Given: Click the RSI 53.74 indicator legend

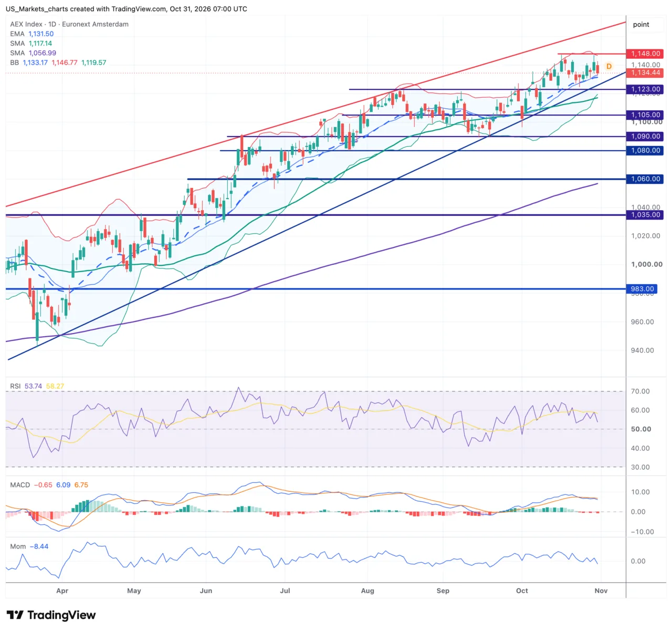Looking at the screenshot, I should click(37, 386).
